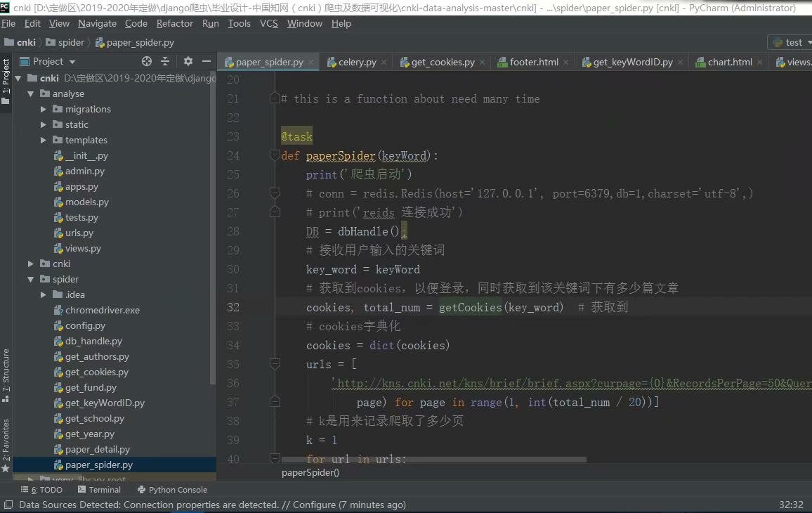The width and height of the screenshot is (812, 513).
Task: Click the locate-file crosshair icon in Project panel
Action: coord(146,61)
